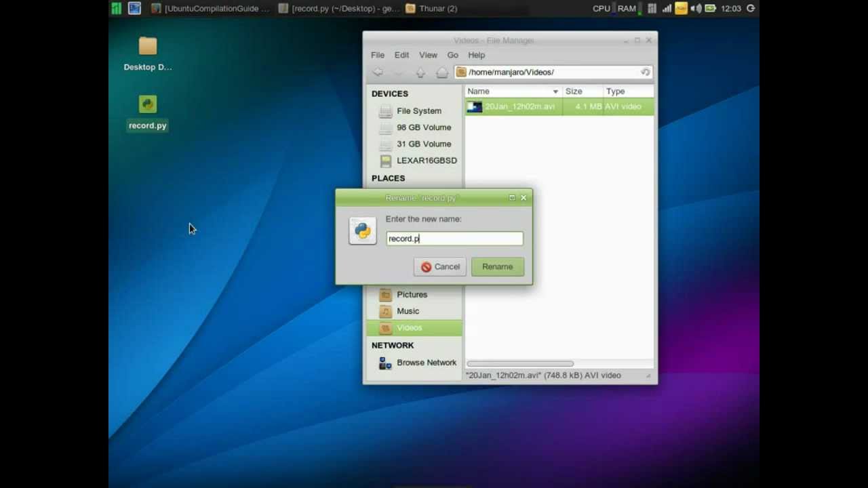Switch to UbuntuCompilationGuide taskbar window

pyautogui.click(x=210, y=8)
